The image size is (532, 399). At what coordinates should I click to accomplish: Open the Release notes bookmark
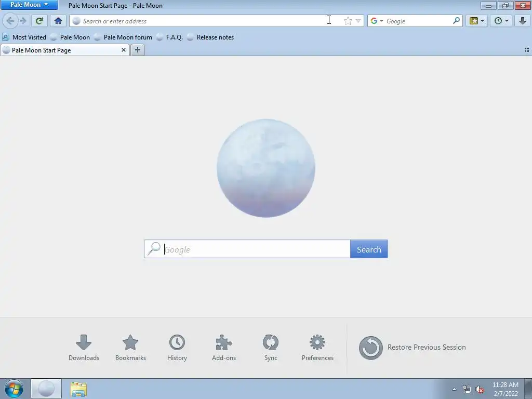point(210,37)
